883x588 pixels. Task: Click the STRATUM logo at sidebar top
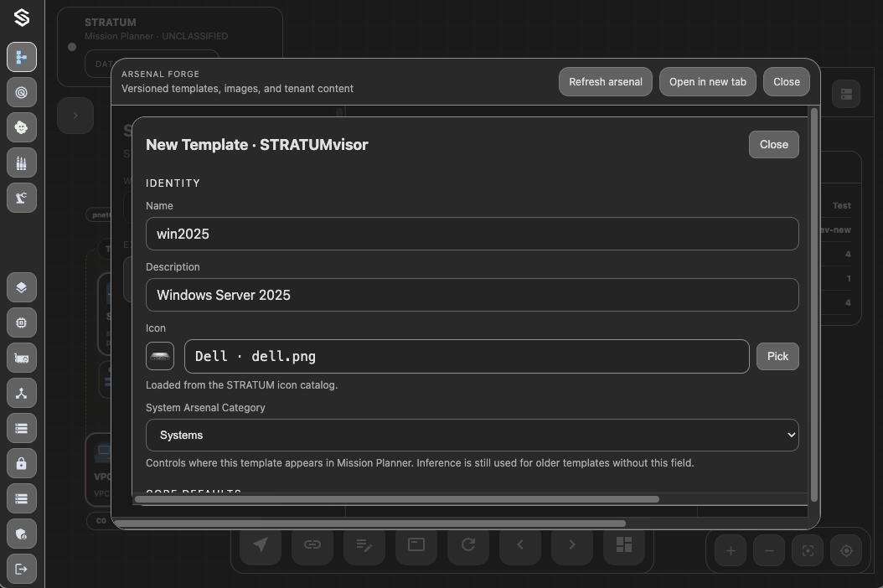click(x=22, y=18)
